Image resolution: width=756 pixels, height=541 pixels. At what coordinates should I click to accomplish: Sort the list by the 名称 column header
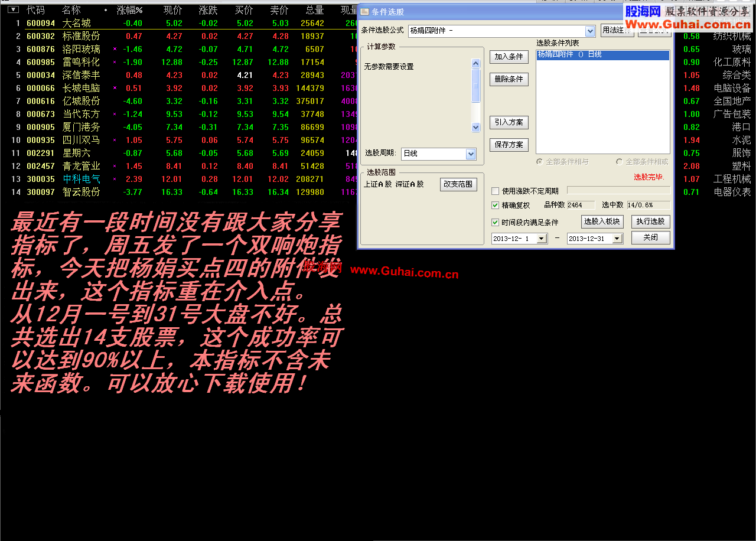tap(71, 10)
